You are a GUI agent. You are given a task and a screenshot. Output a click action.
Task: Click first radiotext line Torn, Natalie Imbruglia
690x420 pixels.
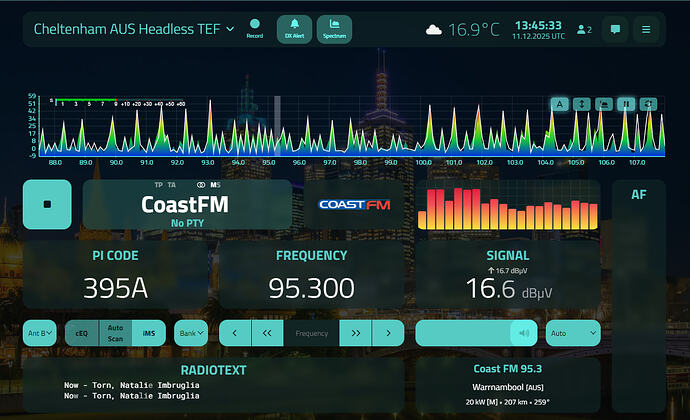click(x=132, y=385)
